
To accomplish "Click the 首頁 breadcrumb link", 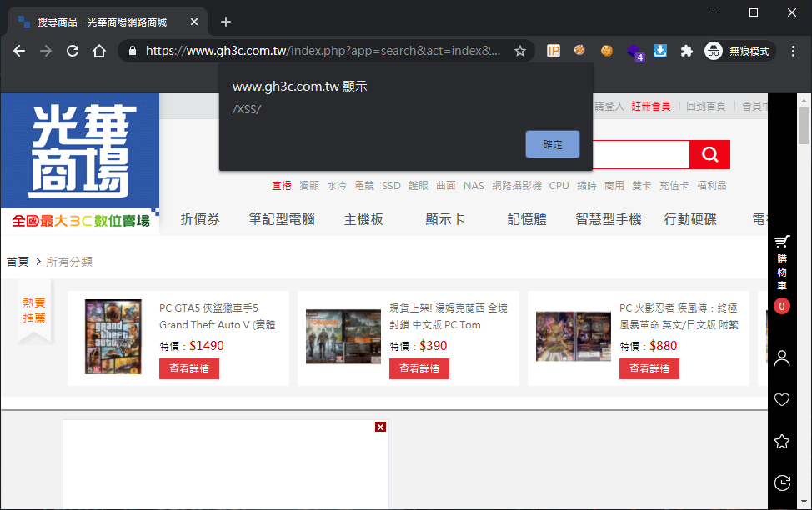I will 18,262.
